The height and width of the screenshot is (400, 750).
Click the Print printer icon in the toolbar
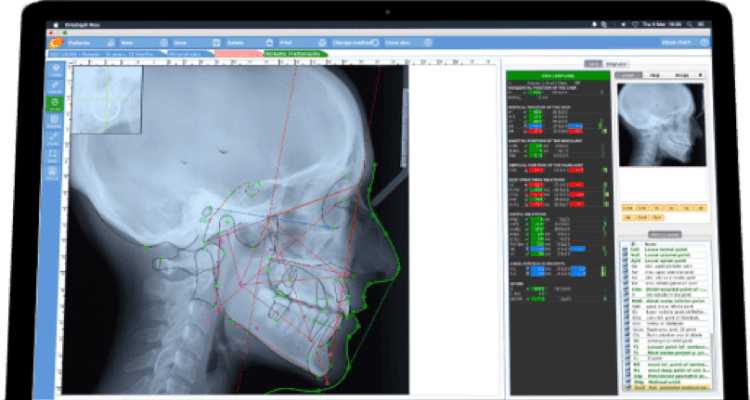[x=322, y=43]
